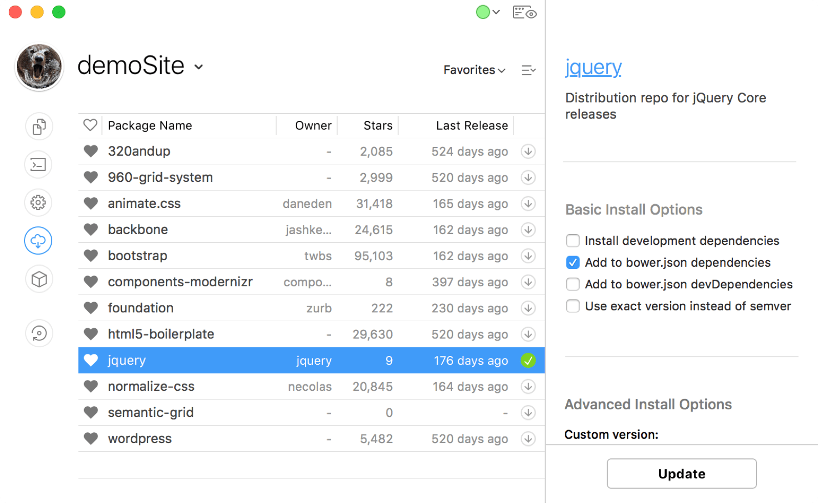This screenshot has width=818, height=504.
Task: Click the demoSite bear avatar
Action: pyautogui.click(x=39, y=67)
